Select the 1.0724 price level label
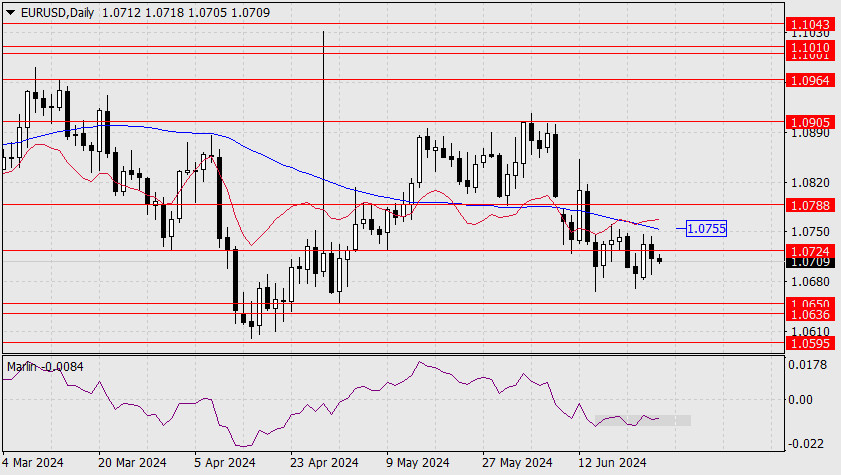This screenshot has height=475, width=841. 810,251
